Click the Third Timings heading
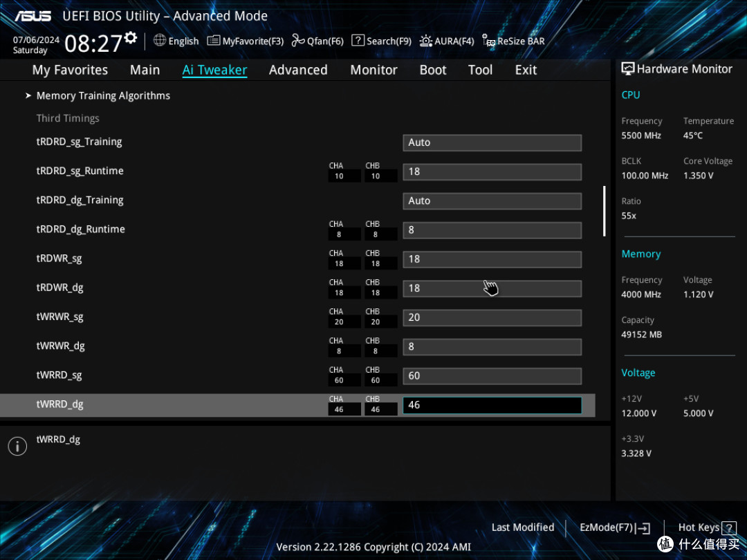 [68, 118]
